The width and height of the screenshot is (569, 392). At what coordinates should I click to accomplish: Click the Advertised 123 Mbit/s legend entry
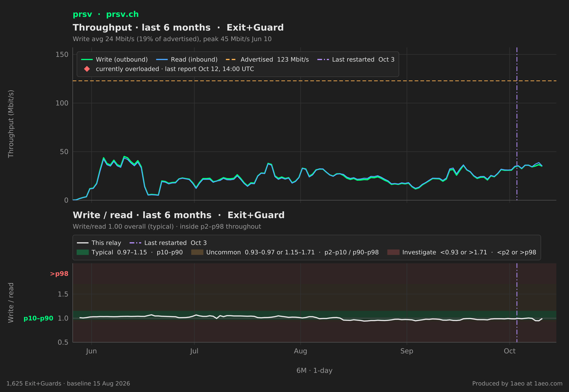point(267,60)
